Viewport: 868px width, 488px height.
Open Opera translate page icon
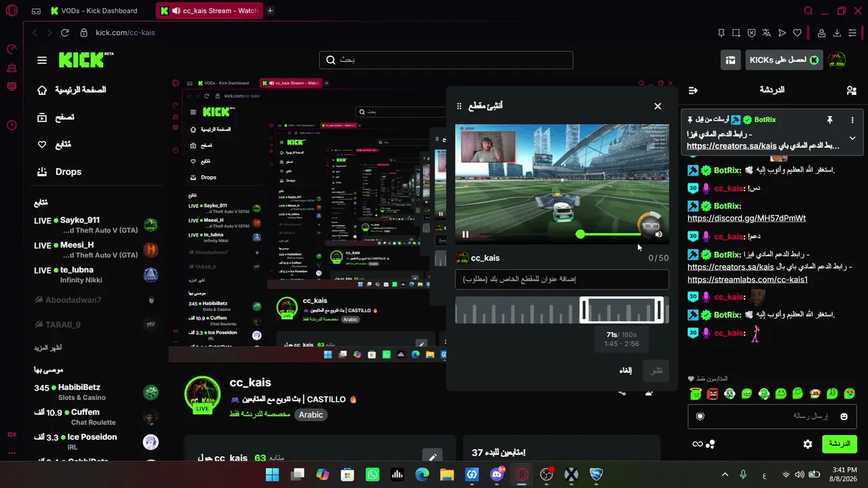point(766,33)
